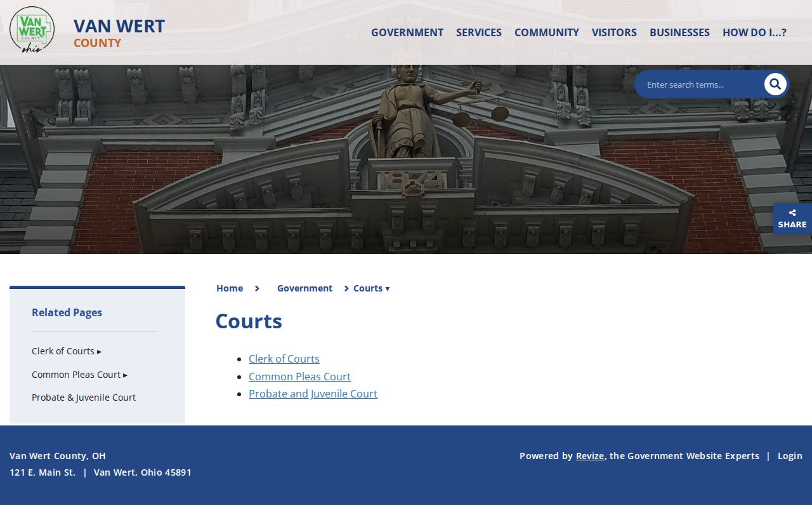812x508 pixels.
Task: Open the Community menu
Action: (547, 32)
